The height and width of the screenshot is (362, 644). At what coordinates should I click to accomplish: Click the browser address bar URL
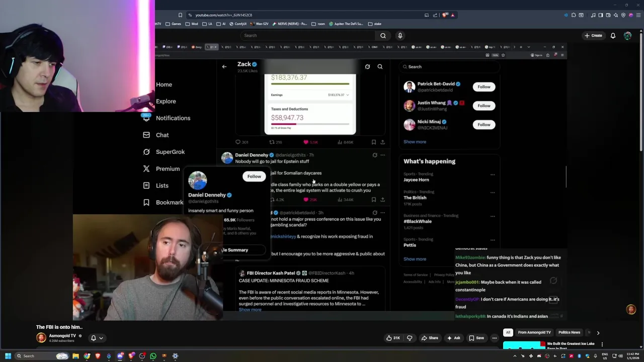click(224, 15)
